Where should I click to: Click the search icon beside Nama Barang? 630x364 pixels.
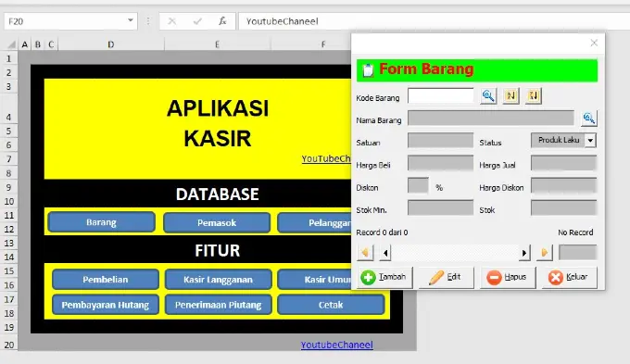(588, 119)
